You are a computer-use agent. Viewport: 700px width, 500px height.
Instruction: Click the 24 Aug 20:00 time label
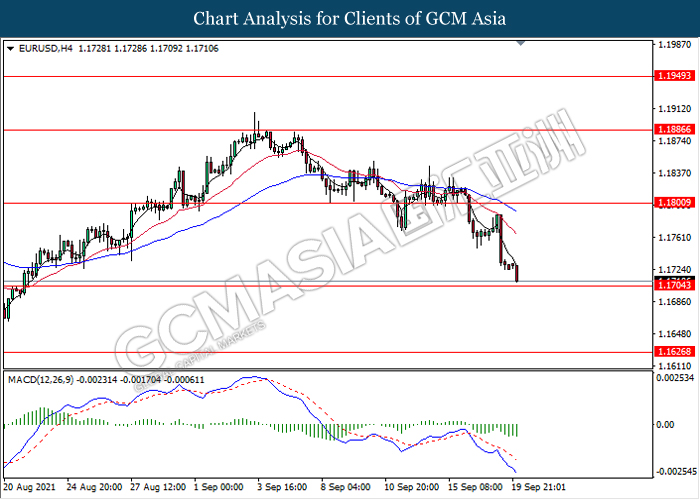pos(94,487)
